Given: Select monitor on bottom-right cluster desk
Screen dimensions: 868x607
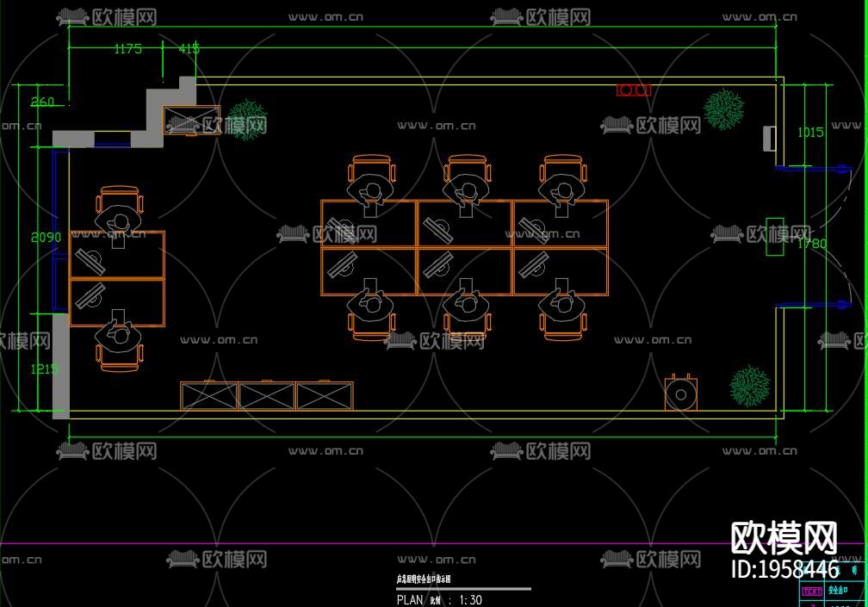Looking at the screenshot, I should (534, 264).
